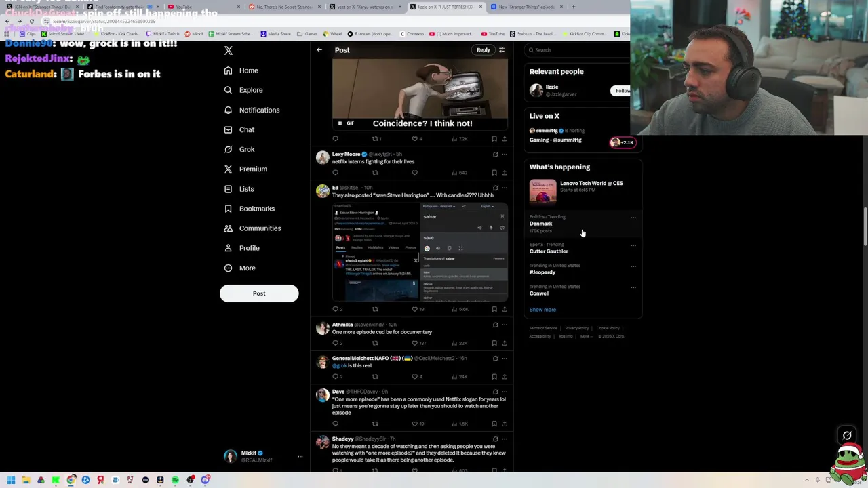868x488 pixels.
Task: Click Grok icon on Lexy Moore reply
Action: 496,154
